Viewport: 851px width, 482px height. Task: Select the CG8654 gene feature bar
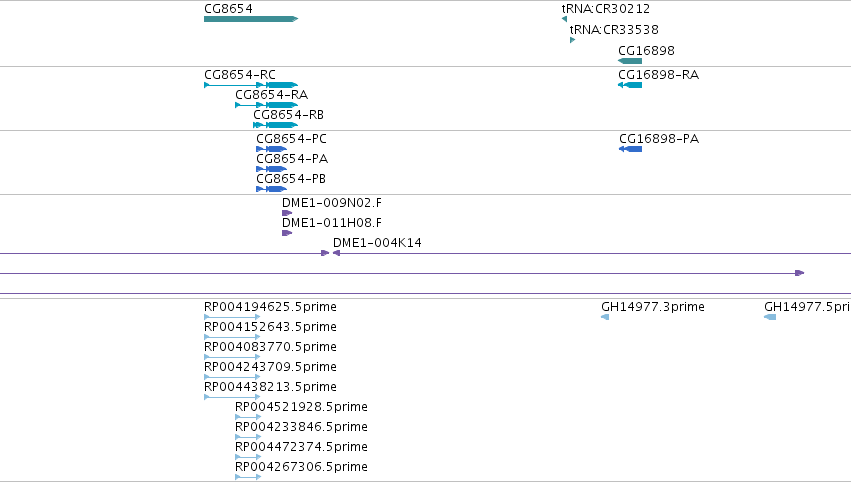[x=251, y=19]
